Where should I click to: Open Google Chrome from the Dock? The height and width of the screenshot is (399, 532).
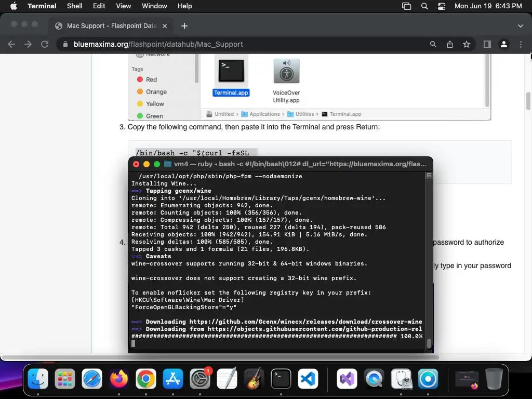(146, 379)
